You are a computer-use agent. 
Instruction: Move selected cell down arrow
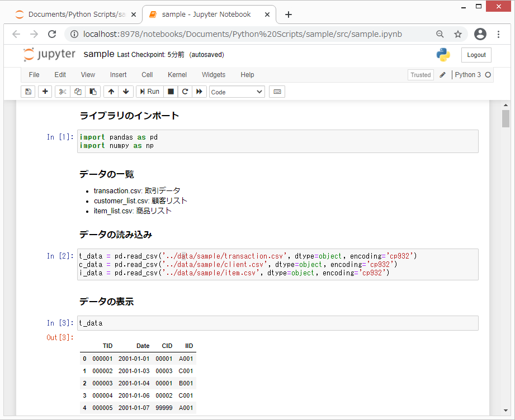[x=126, y=92]
